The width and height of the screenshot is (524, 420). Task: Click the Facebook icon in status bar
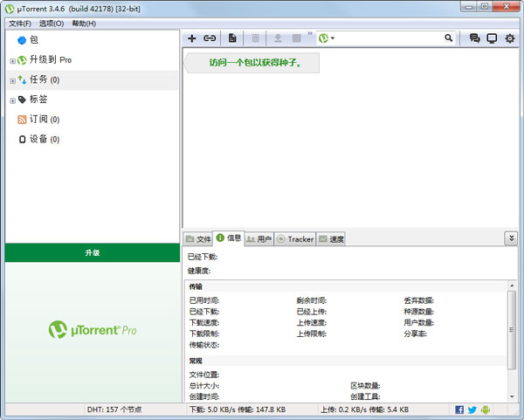click(459, 410)
